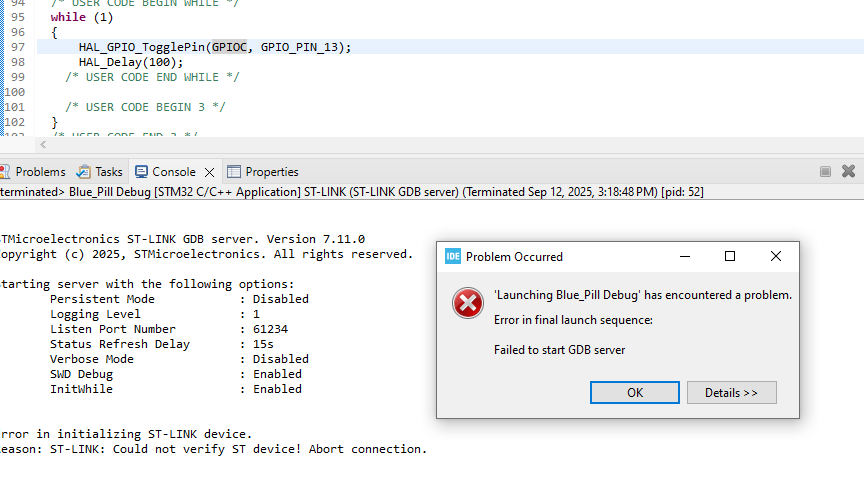
Task: Click editor horizontal scrollbar left arrow
Action: pos(43,145)
